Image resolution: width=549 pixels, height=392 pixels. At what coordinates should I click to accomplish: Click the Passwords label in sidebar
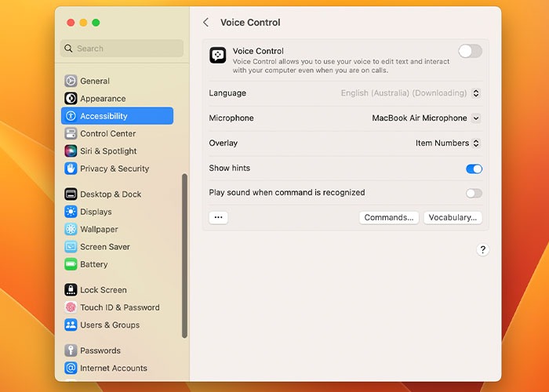click(100, 350)
